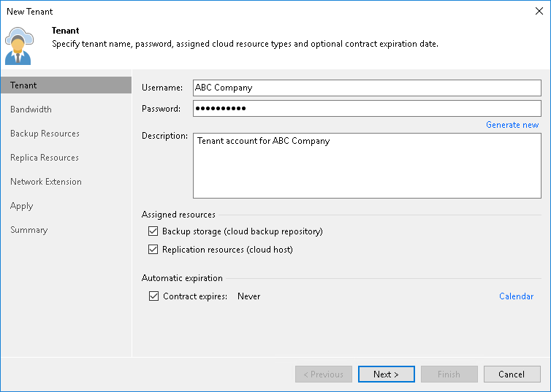Image resolution: width=551 pixels, height=392 pixels.
Task: Click the tenant user cloud icon
Action: point(19,46)
